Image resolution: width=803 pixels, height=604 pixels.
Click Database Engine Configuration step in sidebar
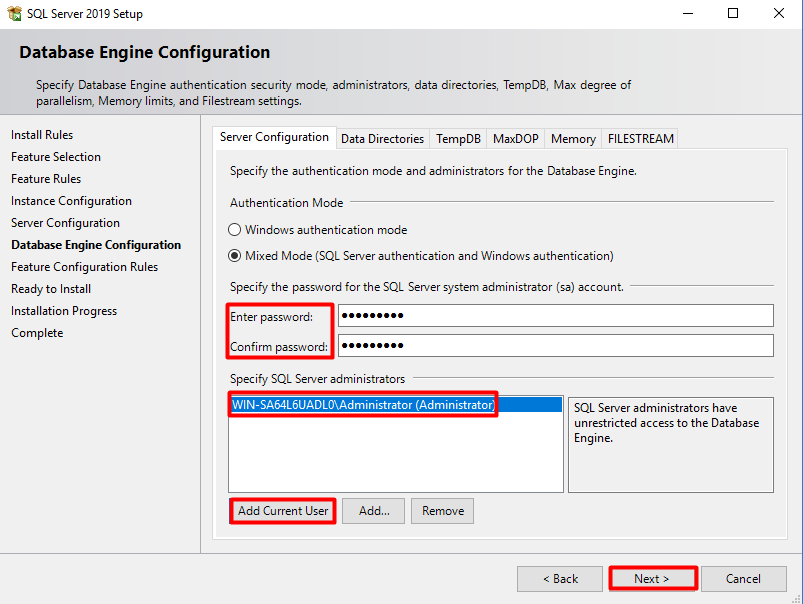coord(96,245)
